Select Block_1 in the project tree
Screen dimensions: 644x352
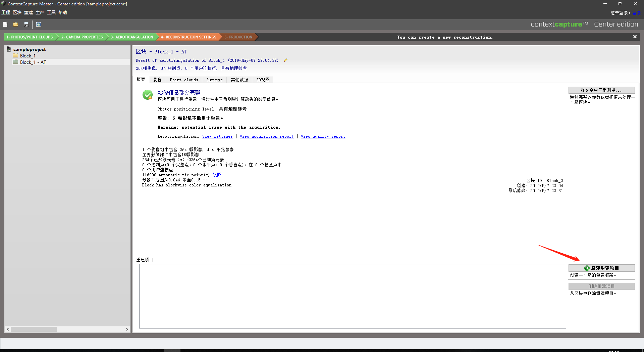click(28, 56)
